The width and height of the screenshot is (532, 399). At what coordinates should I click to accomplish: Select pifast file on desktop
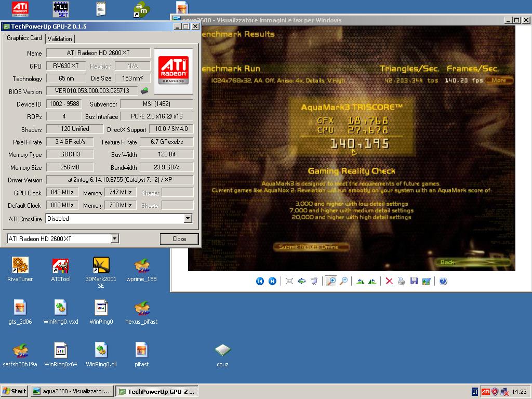pos(141,355)
